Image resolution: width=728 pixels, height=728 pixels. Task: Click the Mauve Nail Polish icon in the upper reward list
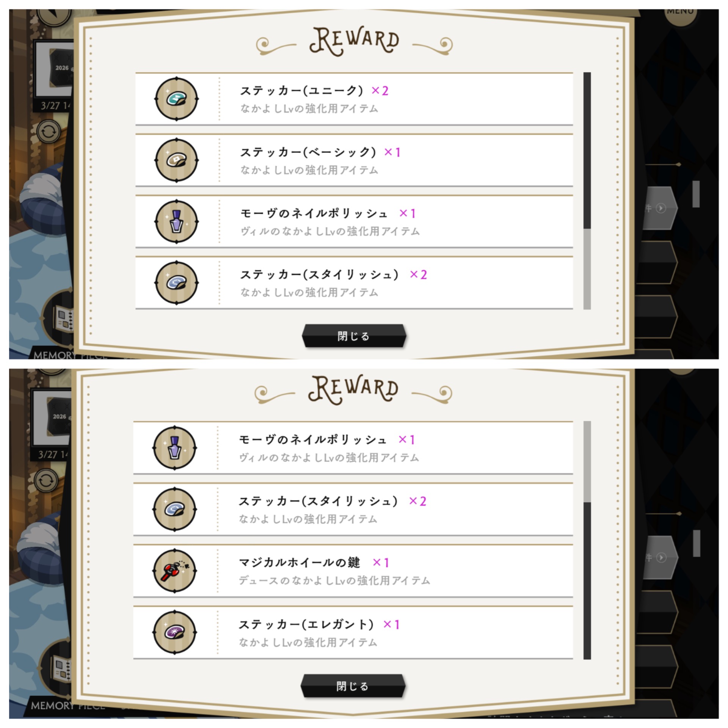tap(176, 221)
